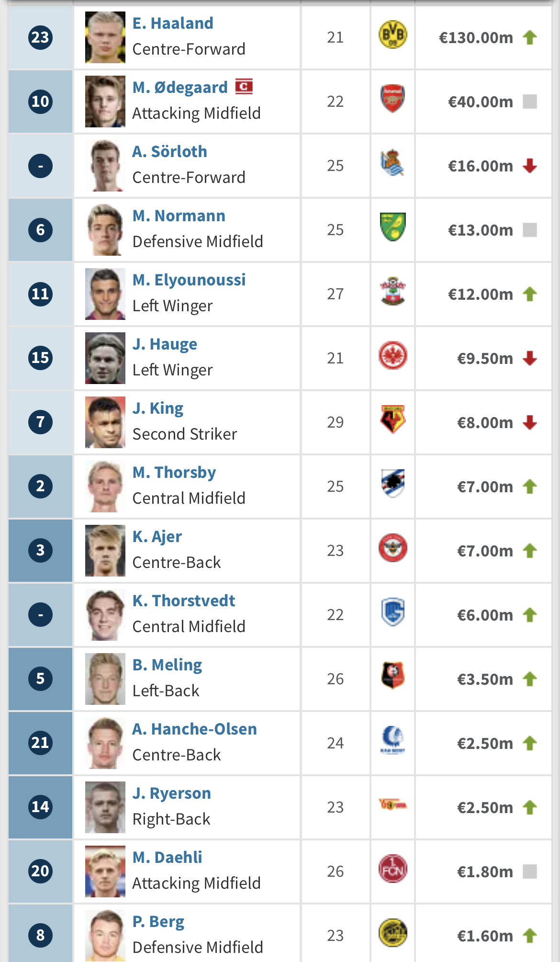
Task: Open the Brentford crest beside Ajer
Action: (392, 548)
